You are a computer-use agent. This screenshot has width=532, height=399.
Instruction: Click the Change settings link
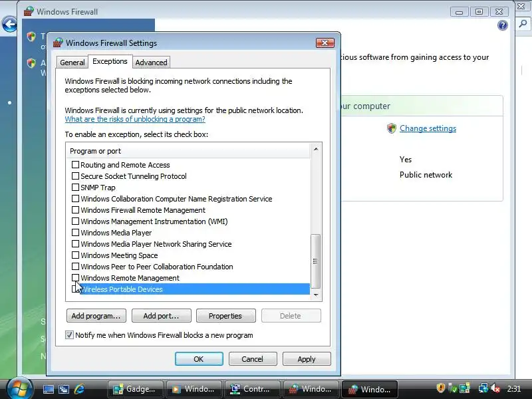point(428,128)
